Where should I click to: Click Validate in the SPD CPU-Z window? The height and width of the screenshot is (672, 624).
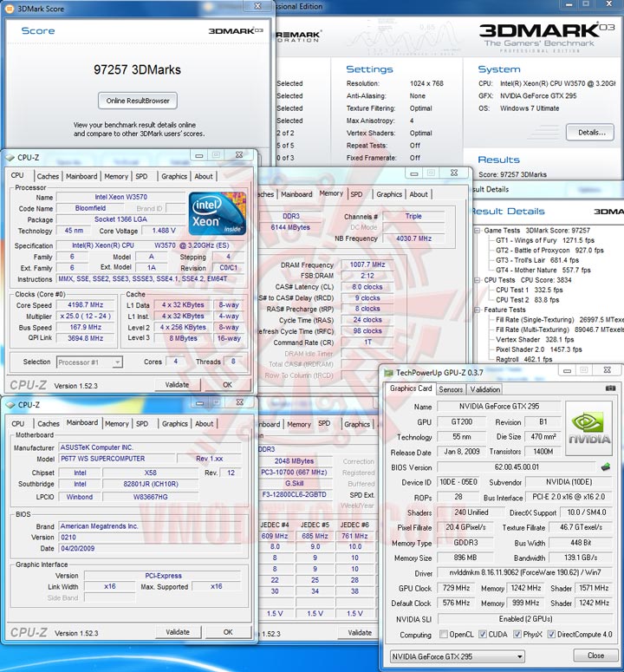click(360, 632)
